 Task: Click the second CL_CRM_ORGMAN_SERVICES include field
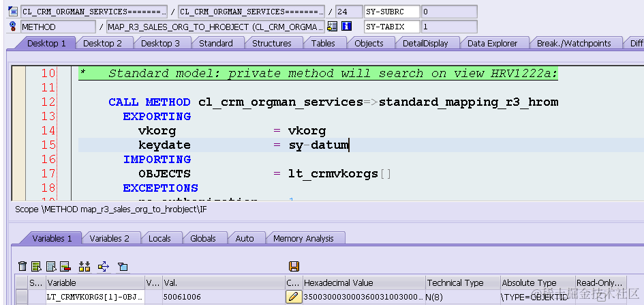251,12
